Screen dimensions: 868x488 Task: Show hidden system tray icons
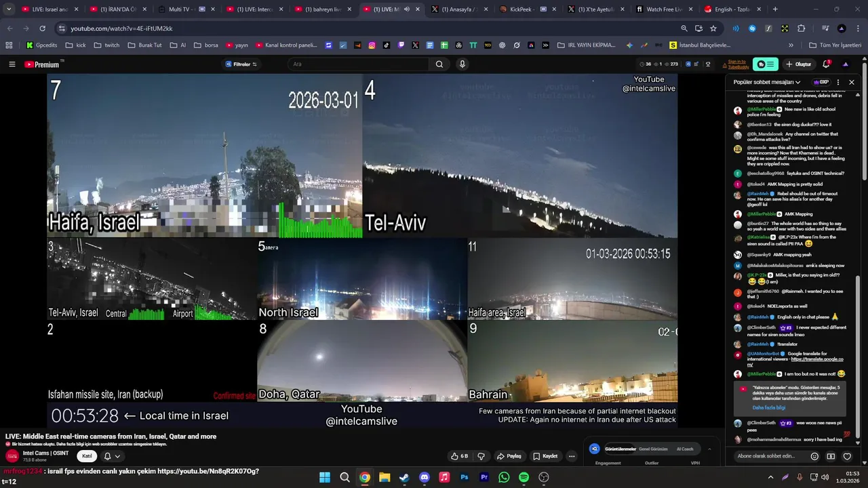coord(770,477)
